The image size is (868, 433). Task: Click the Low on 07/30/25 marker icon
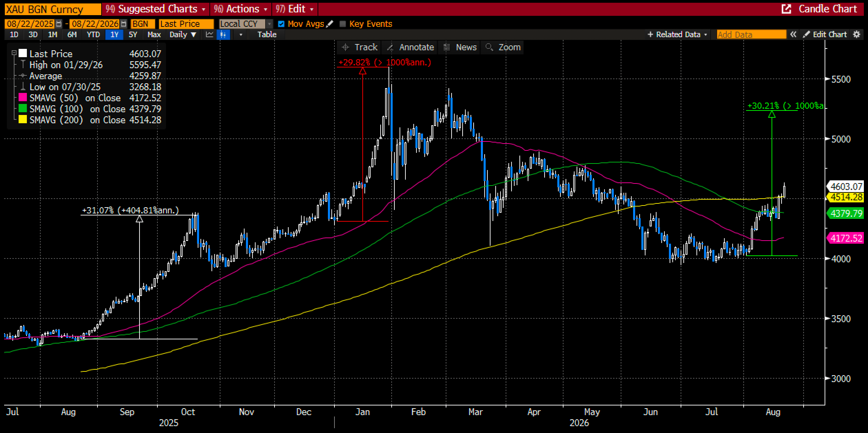[23, 87]
